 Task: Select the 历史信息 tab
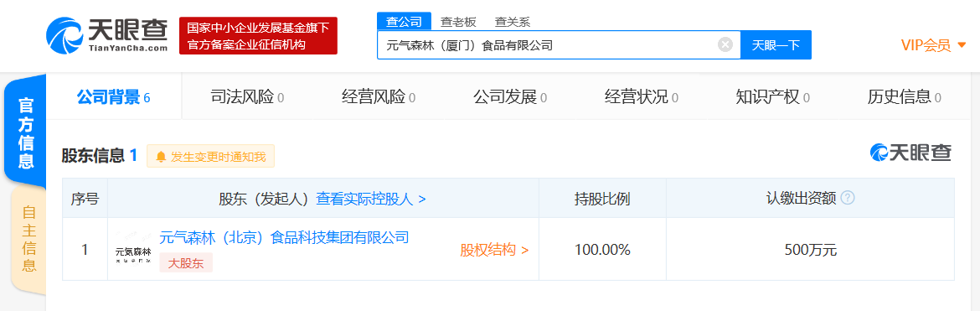coord(904,97)
